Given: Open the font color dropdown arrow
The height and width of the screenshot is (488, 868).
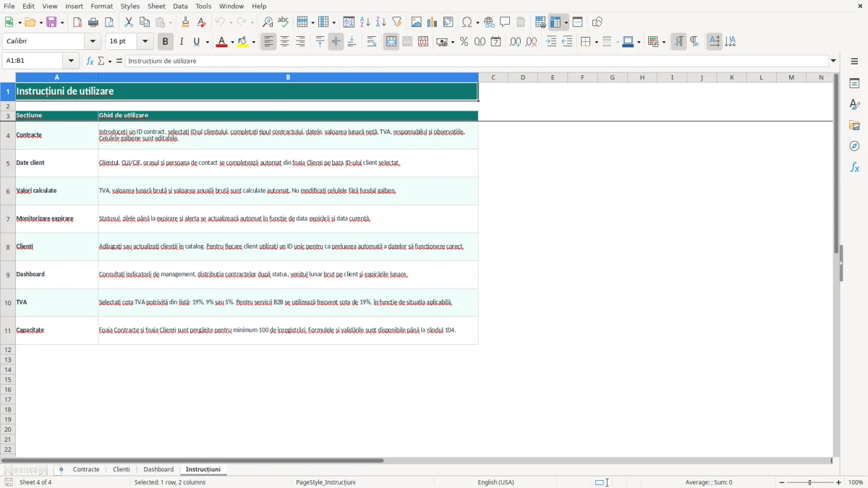Looking at the screenshot, I should coord(231,42).
